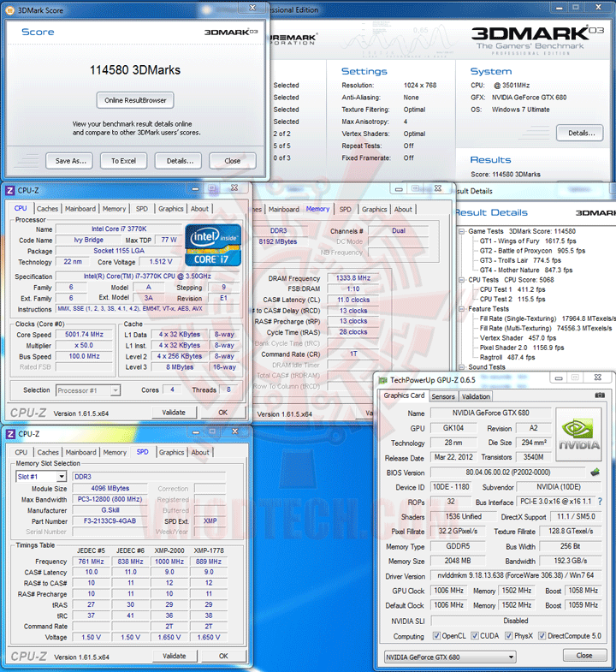Open About tab in Memory CPU-Z window
The image size is (616, 672).
pyautogui.click(x=403, y=209)
